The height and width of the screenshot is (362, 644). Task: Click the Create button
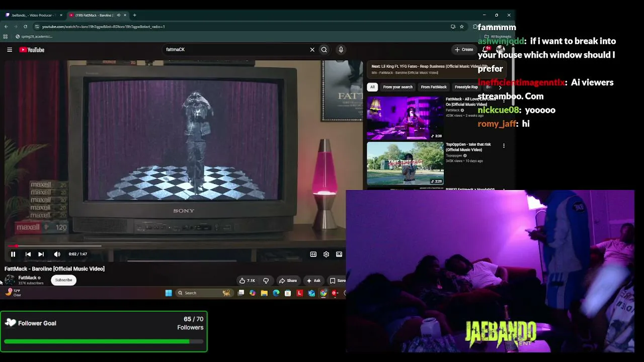coord(464,50)
